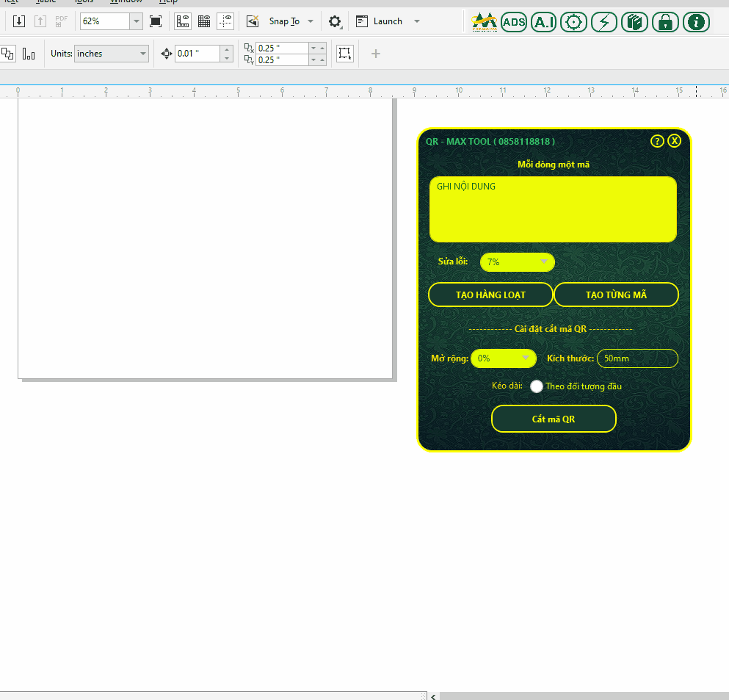Click the full-screen preview icon
729x700 pixels.
(x=156, y=21)
